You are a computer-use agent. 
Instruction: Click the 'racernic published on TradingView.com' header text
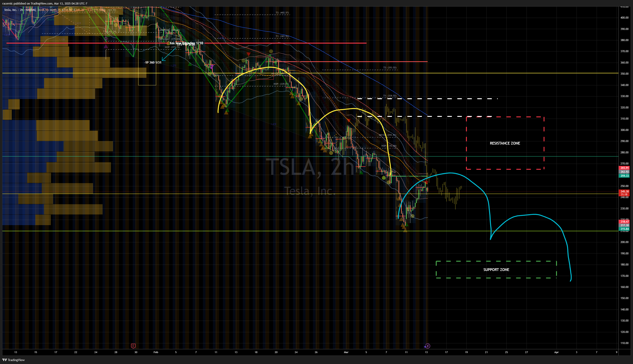[27, 3]
